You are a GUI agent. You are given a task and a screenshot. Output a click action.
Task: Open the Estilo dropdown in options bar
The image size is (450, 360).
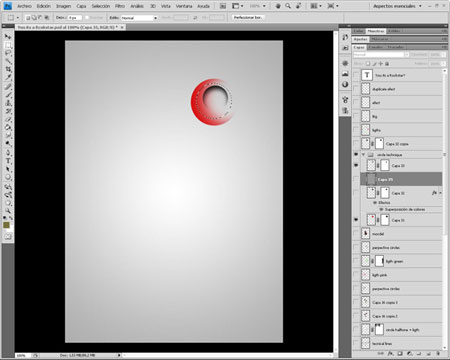(139, 18)
